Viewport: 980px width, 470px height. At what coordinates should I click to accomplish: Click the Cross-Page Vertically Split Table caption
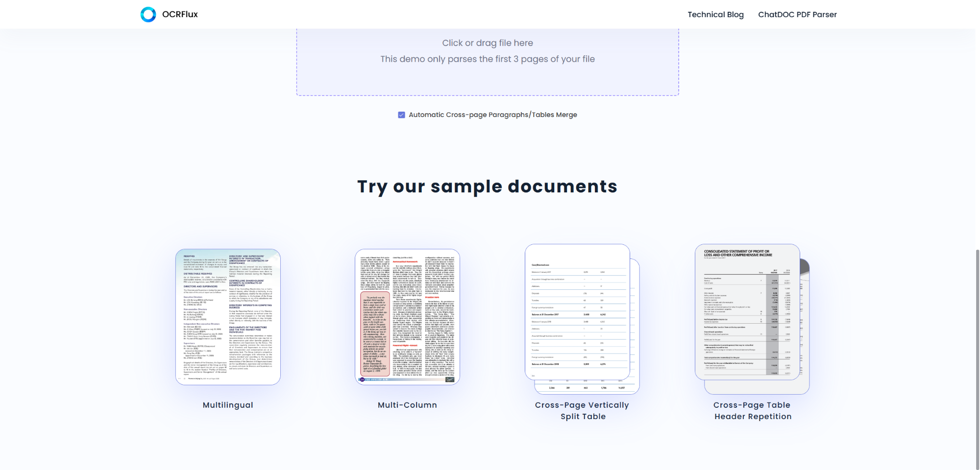[582, 411]
